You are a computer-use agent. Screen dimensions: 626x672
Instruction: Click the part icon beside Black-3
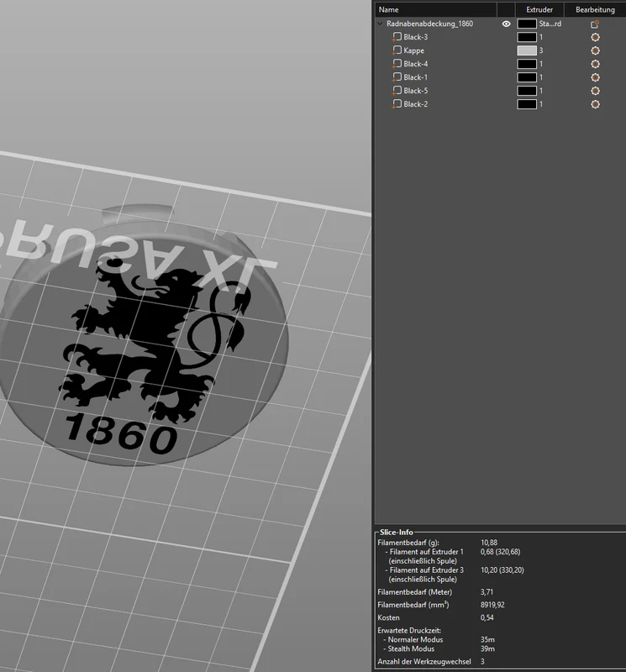tap(397, 37)
